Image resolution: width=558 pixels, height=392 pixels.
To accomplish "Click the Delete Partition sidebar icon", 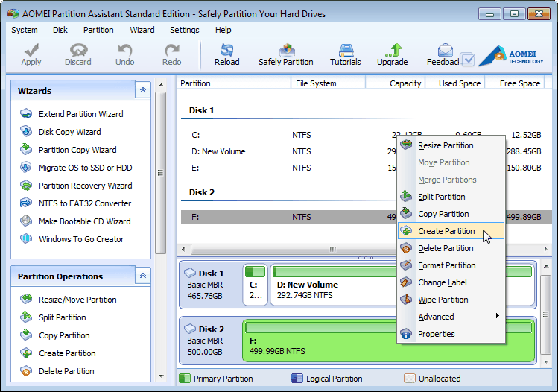I will (26, 371).
